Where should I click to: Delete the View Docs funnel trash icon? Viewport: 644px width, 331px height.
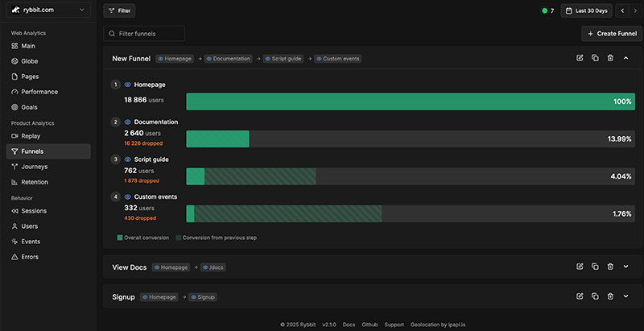pyautogui.click(x=610, y=267)
